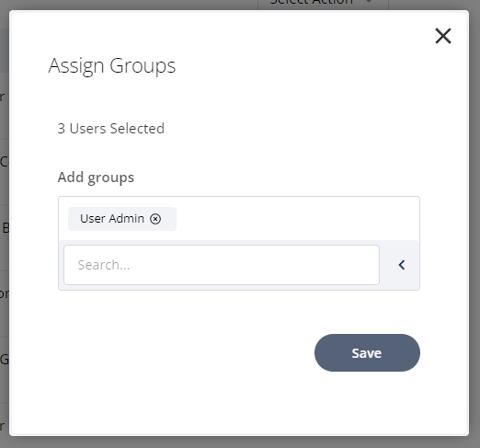
Task: Focus the Search groups field
Action: tap(222, 265)
